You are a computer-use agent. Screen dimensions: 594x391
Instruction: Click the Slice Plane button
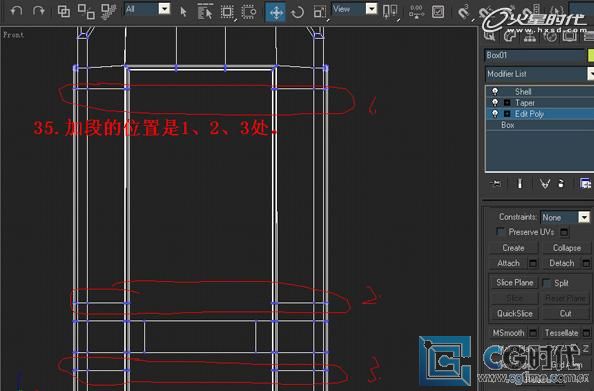(x=514, y=283)
